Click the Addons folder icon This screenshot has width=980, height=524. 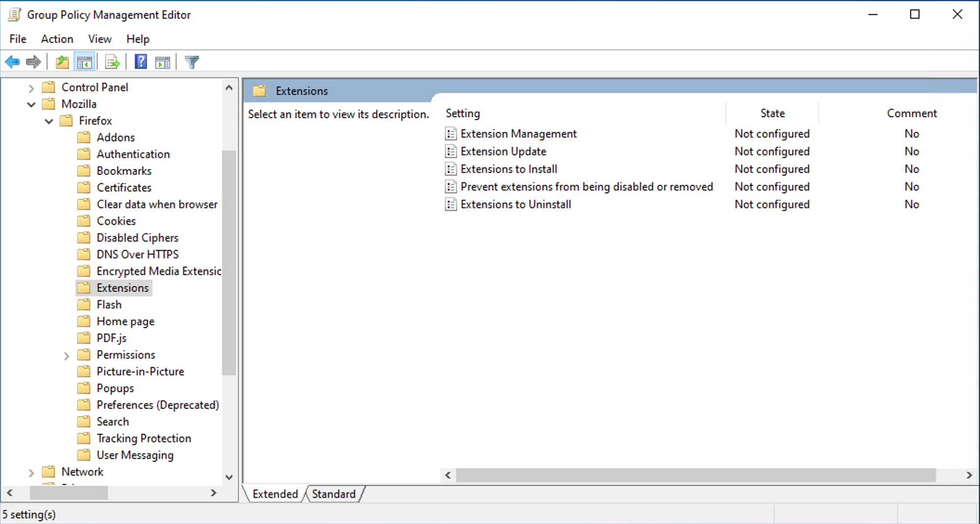[x=84, y=137]
